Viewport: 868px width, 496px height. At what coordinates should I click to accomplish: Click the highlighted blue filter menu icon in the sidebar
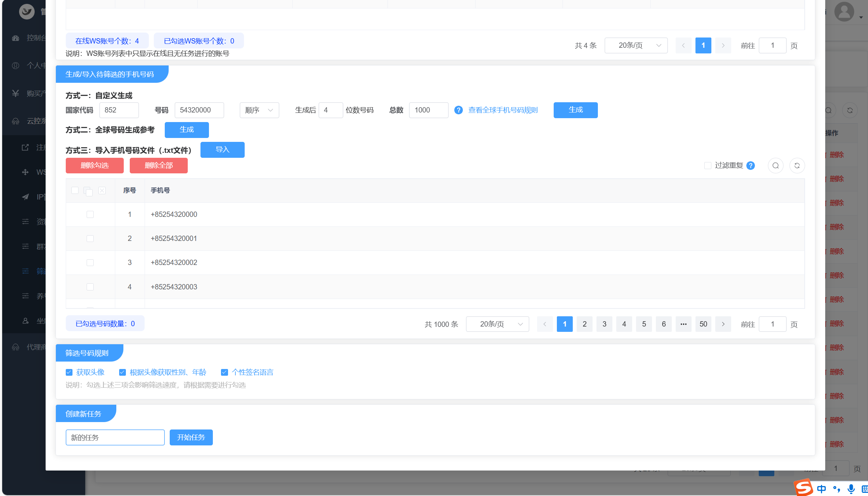tap(25, 271)
